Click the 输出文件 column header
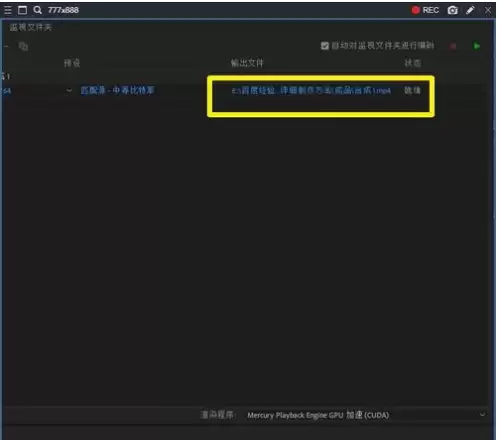This screenshot has width=500, height=440. point(247,63)
